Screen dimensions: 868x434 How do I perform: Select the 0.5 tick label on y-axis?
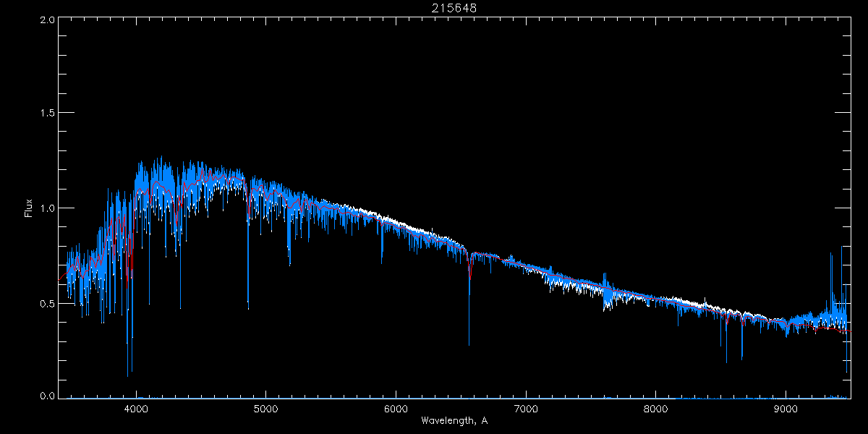(x=48, y=303)
